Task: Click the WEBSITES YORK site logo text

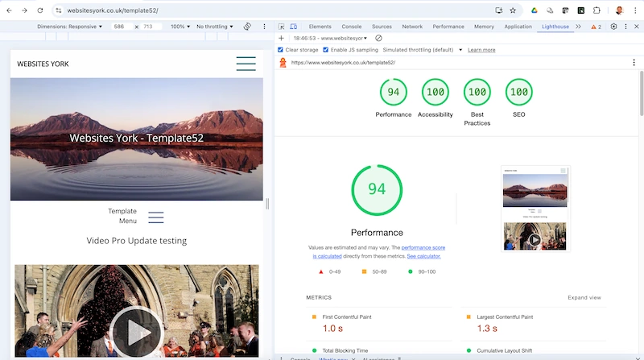Action: (43, 64)
